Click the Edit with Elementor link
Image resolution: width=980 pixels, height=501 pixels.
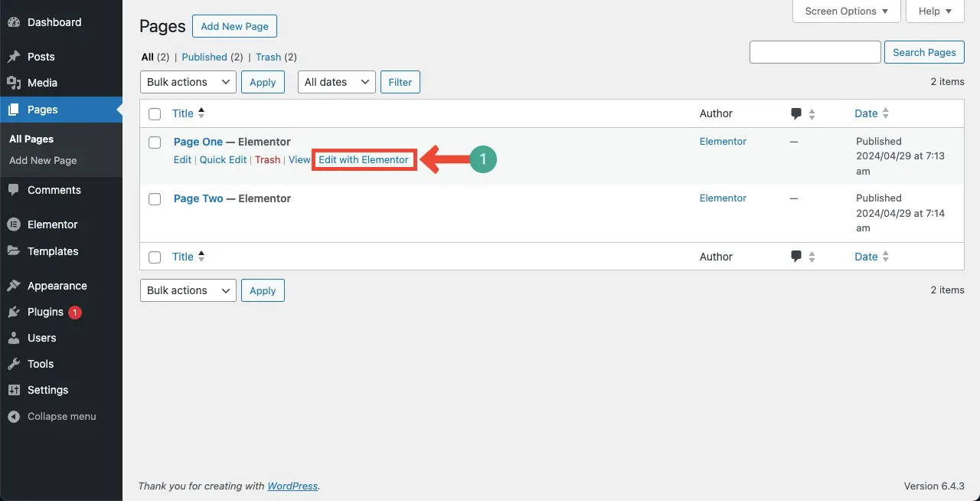[x=364, y=160]
